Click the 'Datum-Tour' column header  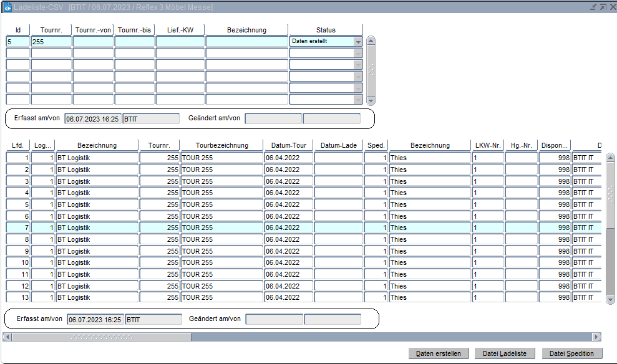click(x=288, y=145)
